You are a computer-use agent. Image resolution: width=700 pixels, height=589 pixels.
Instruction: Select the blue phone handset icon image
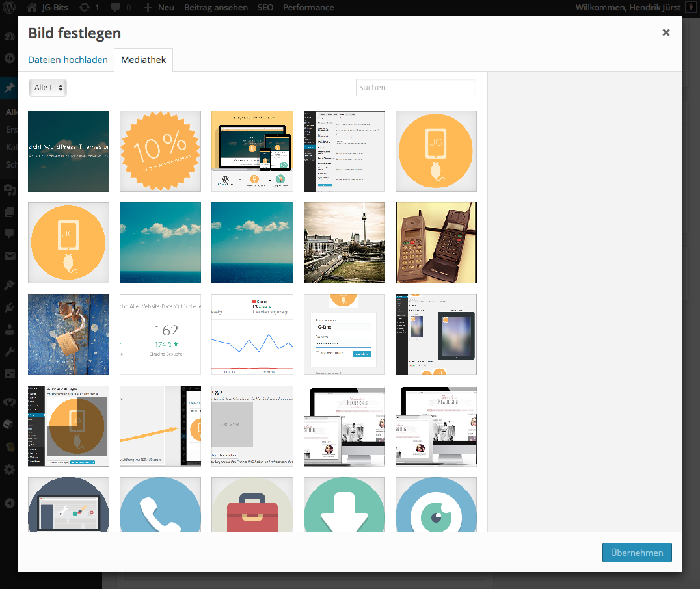(160, 504)
